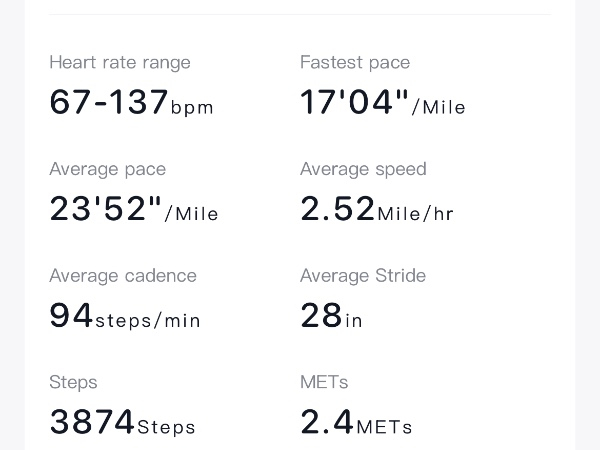The height and width of the screenshot is (450, 600).
Task: Select the 23'52" average pace value
Action: click(105, 209)
